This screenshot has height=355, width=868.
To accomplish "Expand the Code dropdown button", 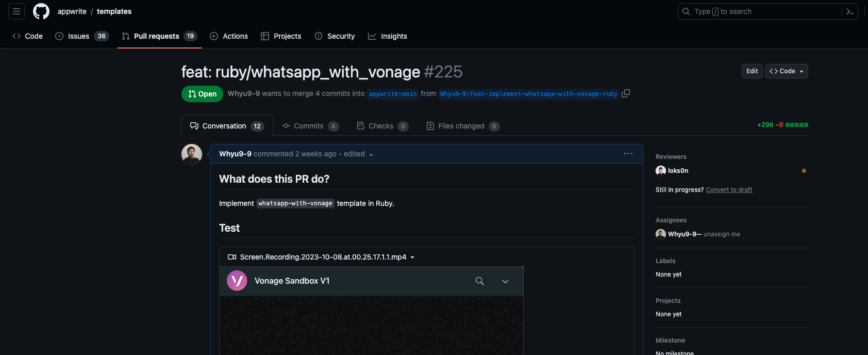I will tap(787, 71).
